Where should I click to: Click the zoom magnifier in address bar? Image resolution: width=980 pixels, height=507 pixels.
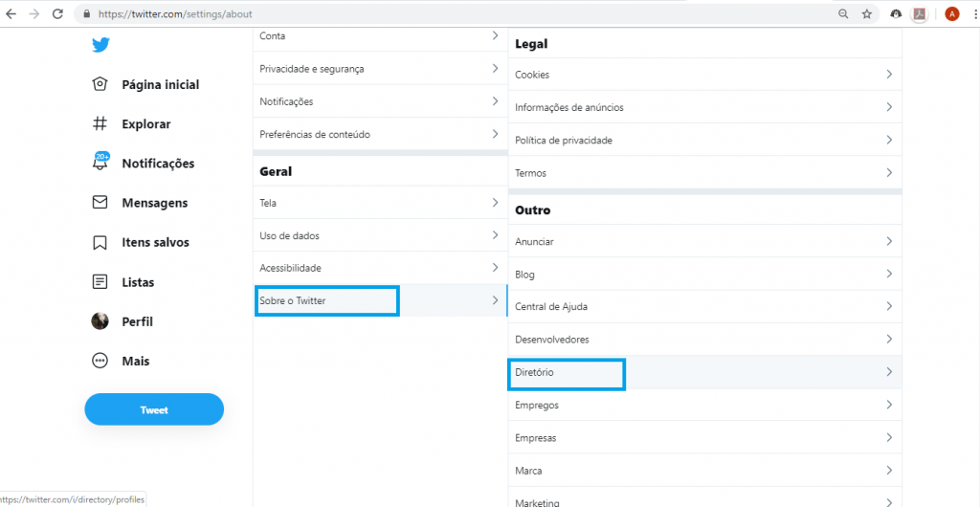(843, 13)
